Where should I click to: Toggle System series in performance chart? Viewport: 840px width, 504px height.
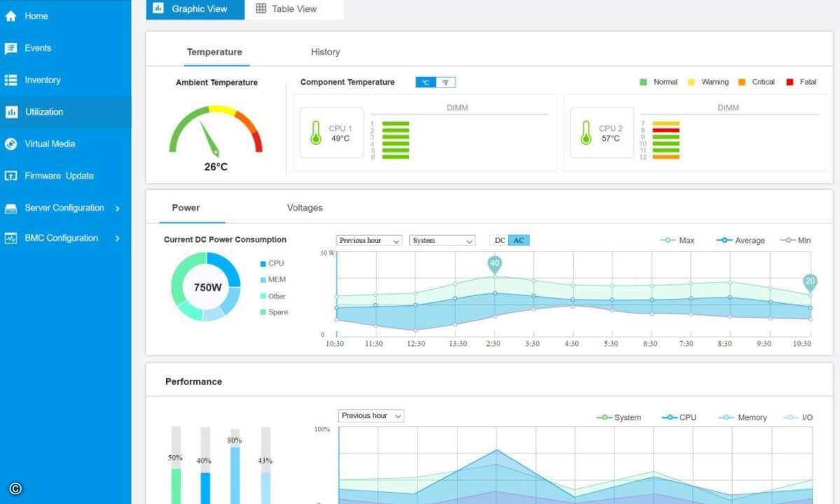coord(619,417)
